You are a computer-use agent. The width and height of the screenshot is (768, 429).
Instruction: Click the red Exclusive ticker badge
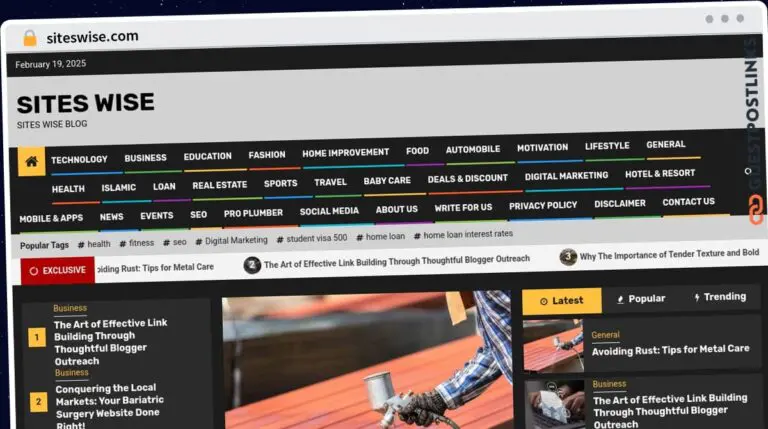coord(57,270)
